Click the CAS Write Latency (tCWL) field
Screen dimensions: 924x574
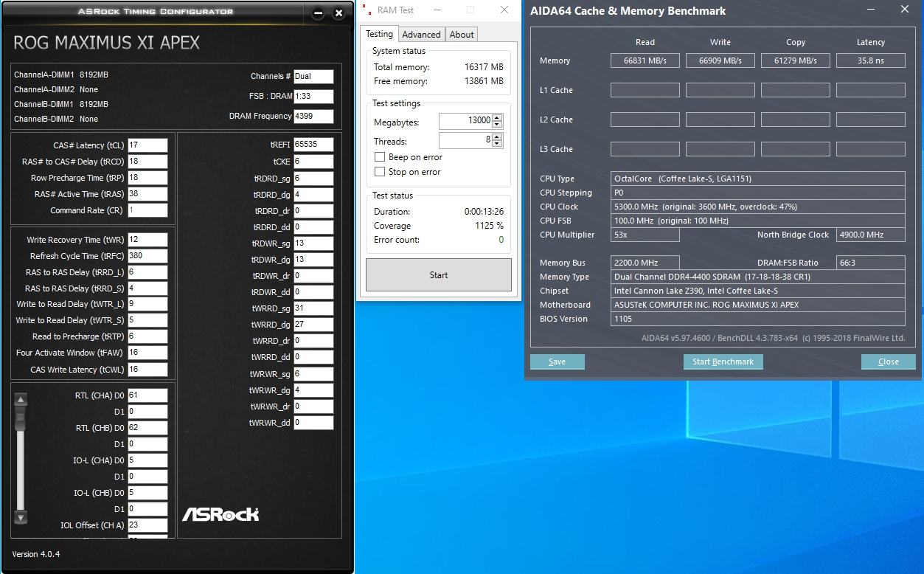point(147,370)
